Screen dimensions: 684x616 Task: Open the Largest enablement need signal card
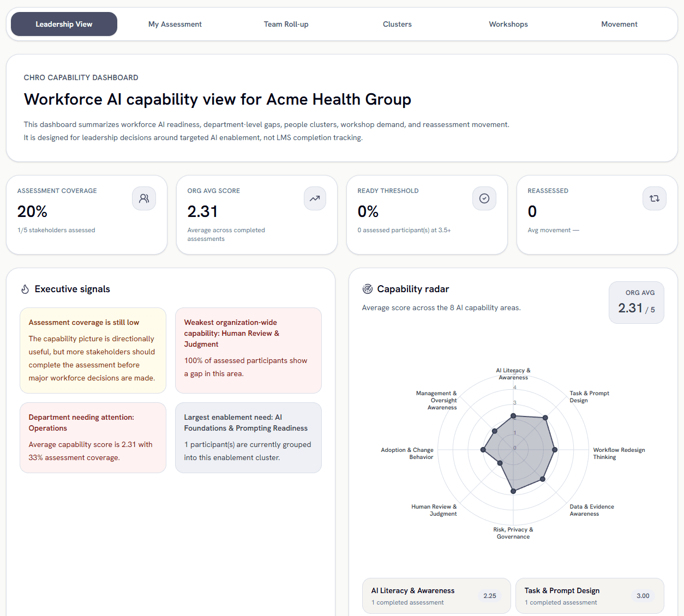pos(248,438)
